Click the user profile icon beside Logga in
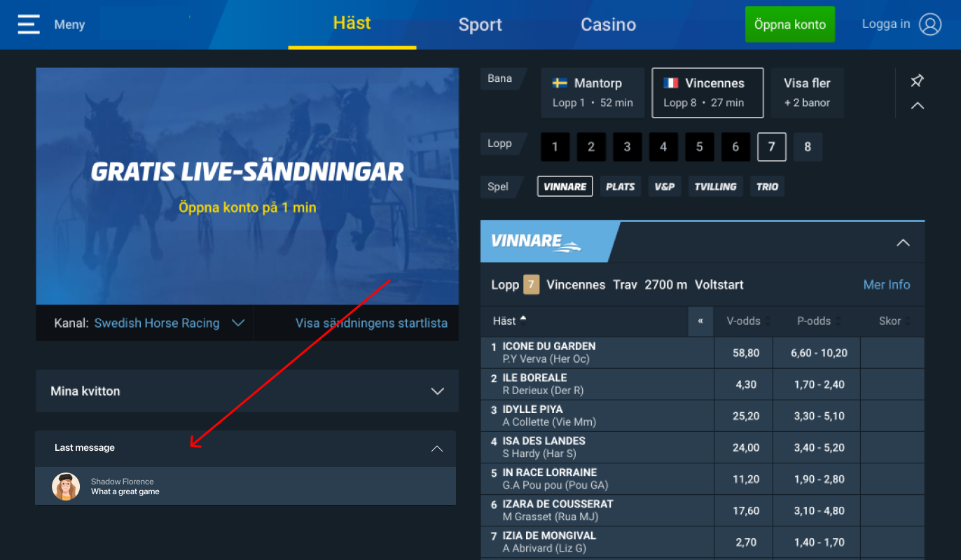This screenshot has height=560, width=961. click(x=930, y=24)
